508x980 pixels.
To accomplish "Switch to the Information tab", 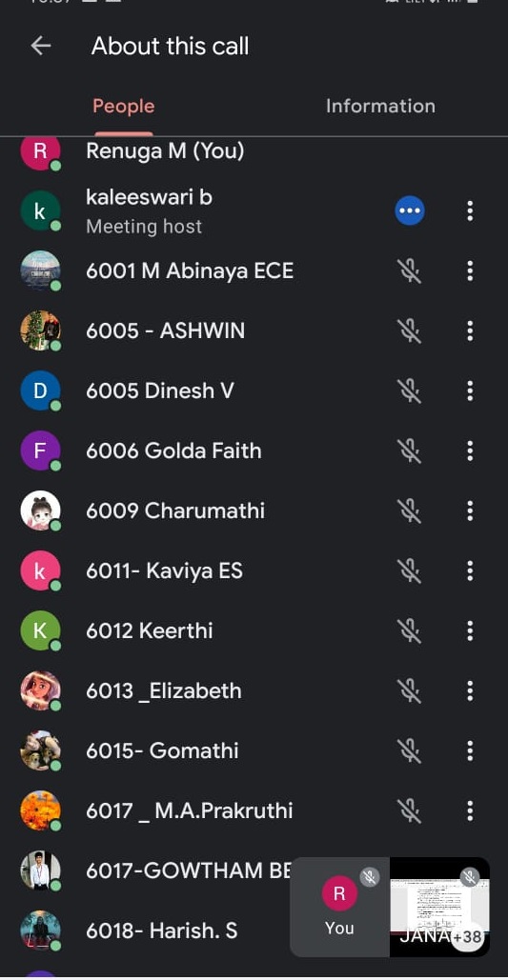I will coord(380,106).
